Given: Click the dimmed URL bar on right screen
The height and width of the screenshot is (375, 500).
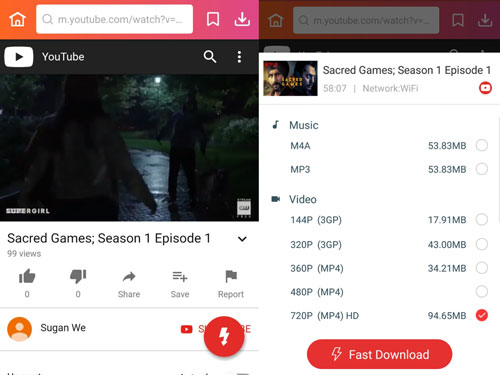Looking at the screenshot, I should (366, 20).
